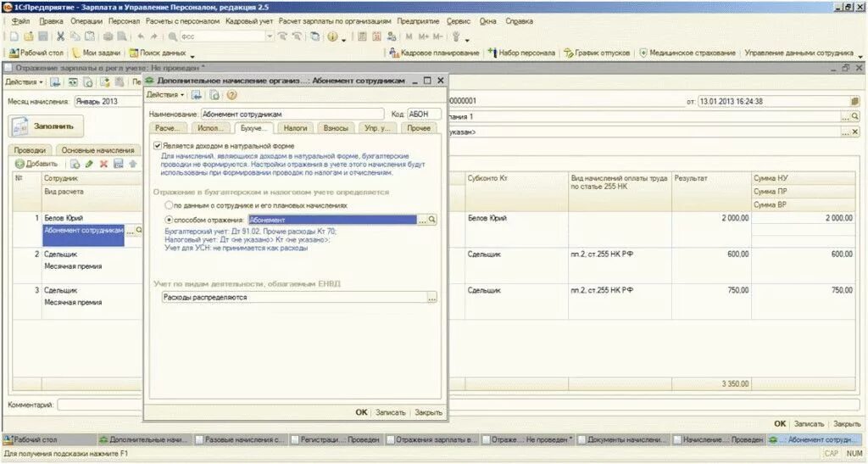This screenshot has height=464, width=868.
Task: Click the question mark help icon in dialog
Action: (232, 95)
